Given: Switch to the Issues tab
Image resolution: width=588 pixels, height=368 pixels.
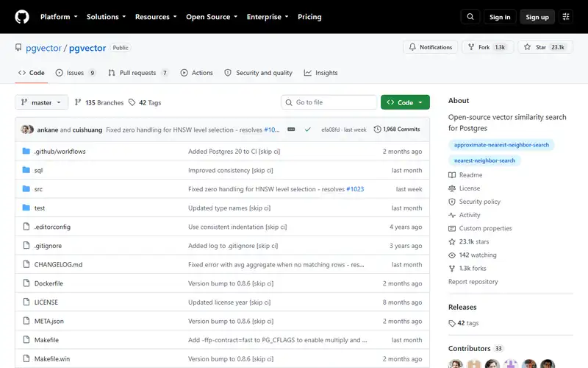Looking at the screenshot, I should pos(76,73).
